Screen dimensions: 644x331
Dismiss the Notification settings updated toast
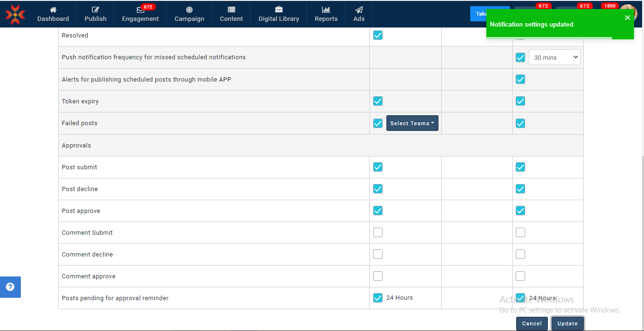pos(627,18)
